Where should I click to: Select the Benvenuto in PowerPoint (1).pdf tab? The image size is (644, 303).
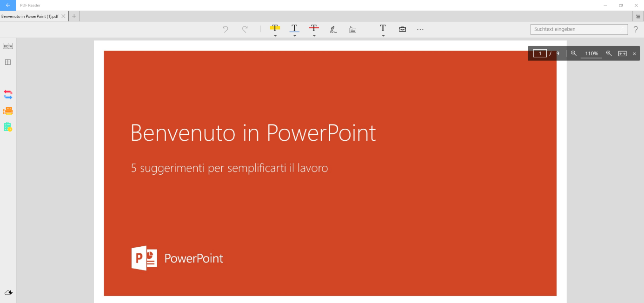coord(30,16)
